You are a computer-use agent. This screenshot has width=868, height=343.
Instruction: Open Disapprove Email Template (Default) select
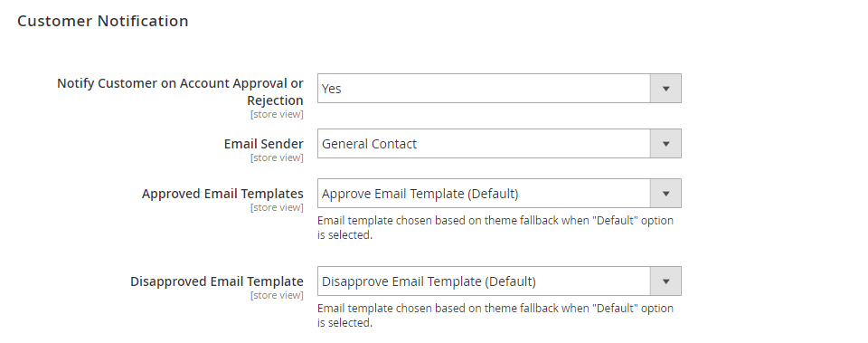pyautogui.click(x=499, y=281)
